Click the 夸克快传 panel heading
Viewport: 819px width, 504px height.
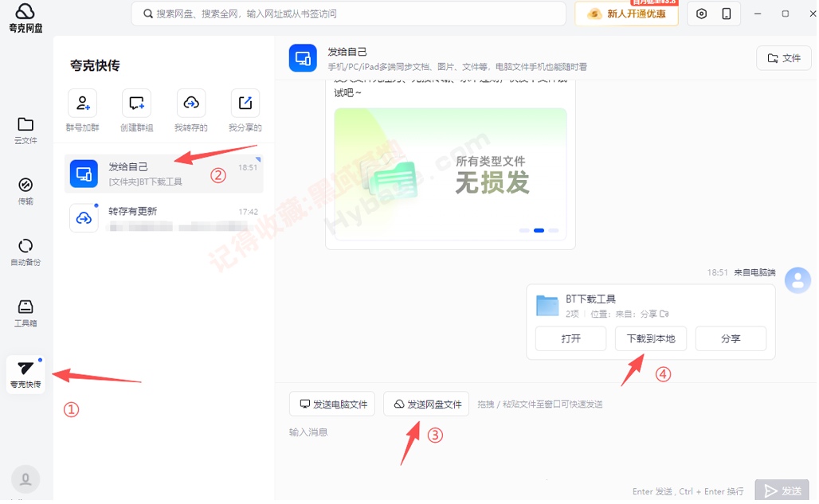point(95,65)
